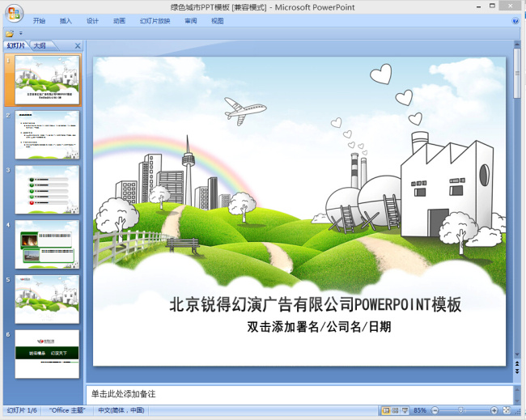Click the airplane drawing on the slide
Image resolution: width=526 pixels, height=420 pixels.
click(x=245, y=111)
